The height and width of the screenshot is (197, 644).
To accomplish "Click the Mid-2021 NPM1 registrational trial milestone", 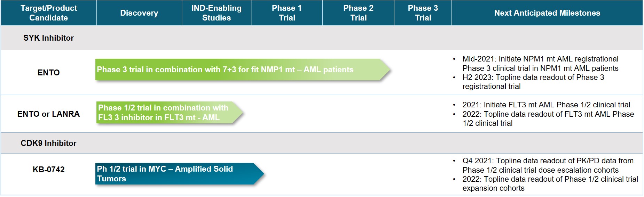I will tap(540, 64).
